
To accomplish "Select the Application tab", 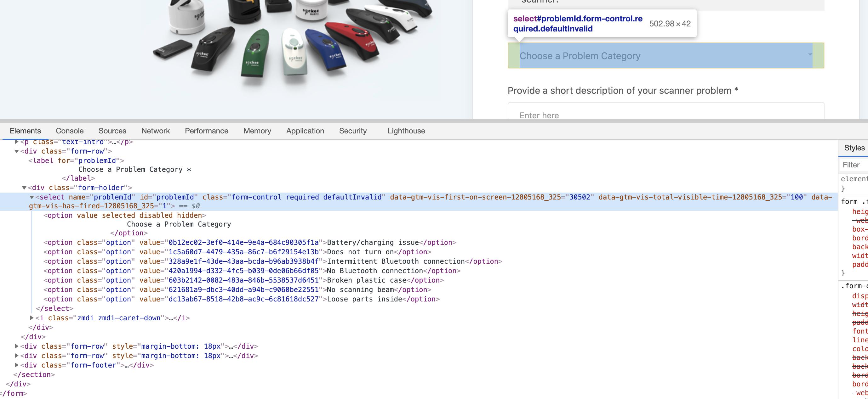I will click(x=305, y=131).
